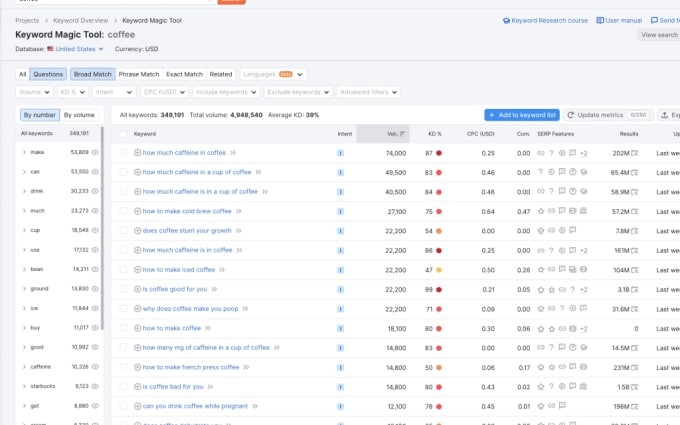Toggle the eye icon for the 'starbucks' group
680x425 pixels.
pyautogui.click(x=95, y=386)
